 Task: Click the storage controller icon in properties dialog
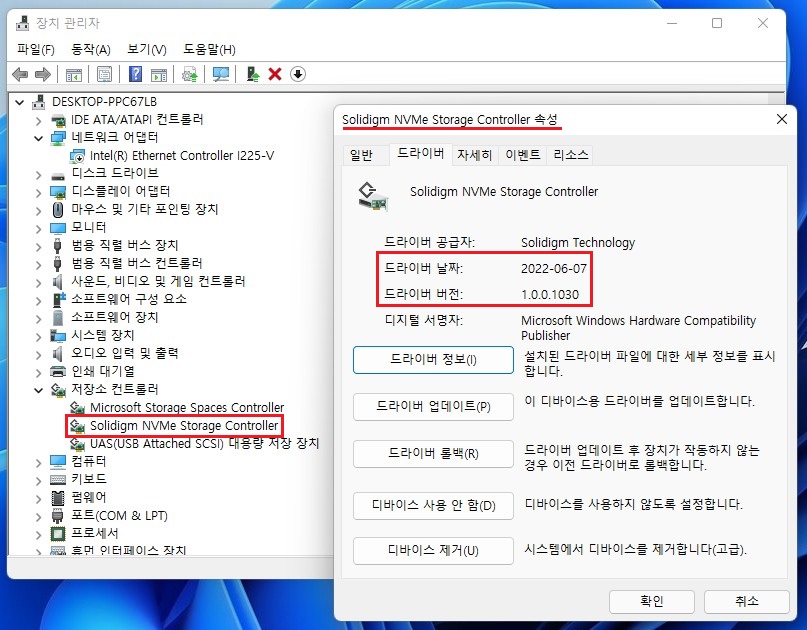point(372,196)
